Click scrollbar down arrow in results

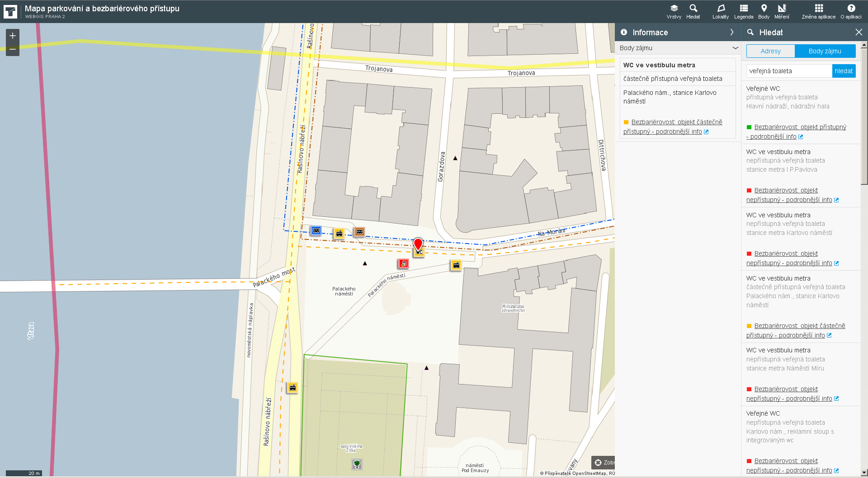(864, 473)
